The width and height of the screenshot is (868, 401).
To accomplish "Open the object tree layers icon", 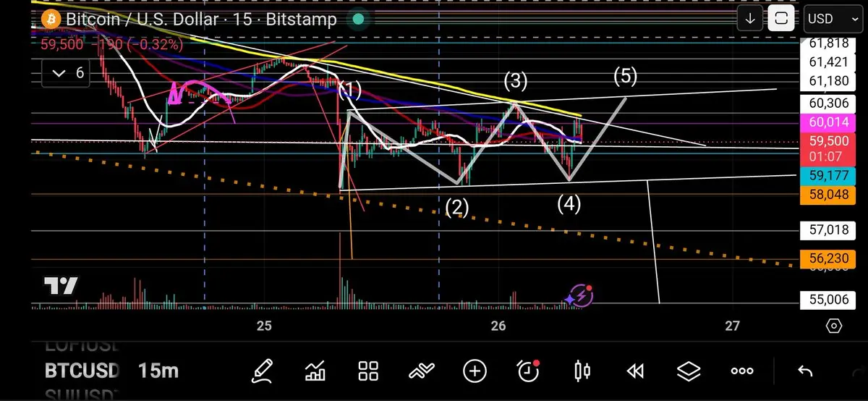I will pyautogui.click(x=689, y=371).
